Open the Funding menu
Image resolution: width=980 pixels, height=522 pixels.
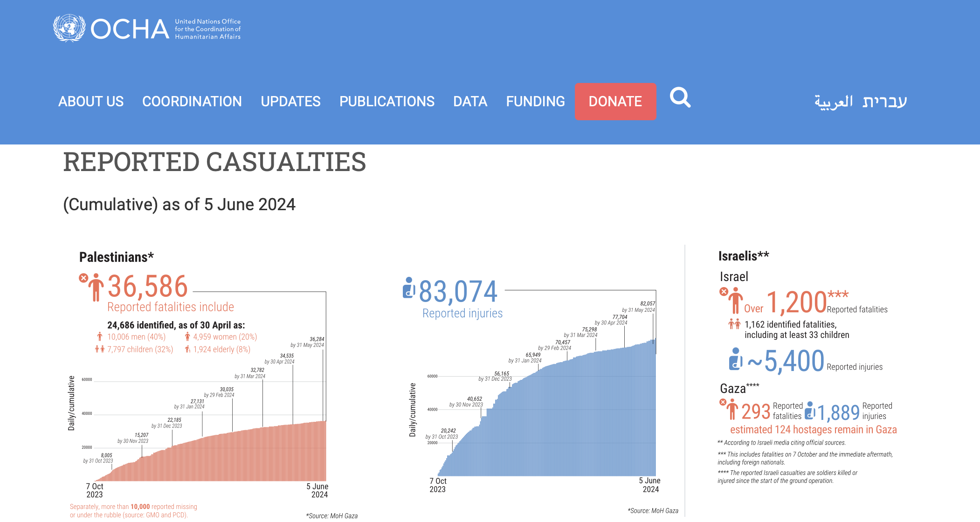[x=536, y=101]
